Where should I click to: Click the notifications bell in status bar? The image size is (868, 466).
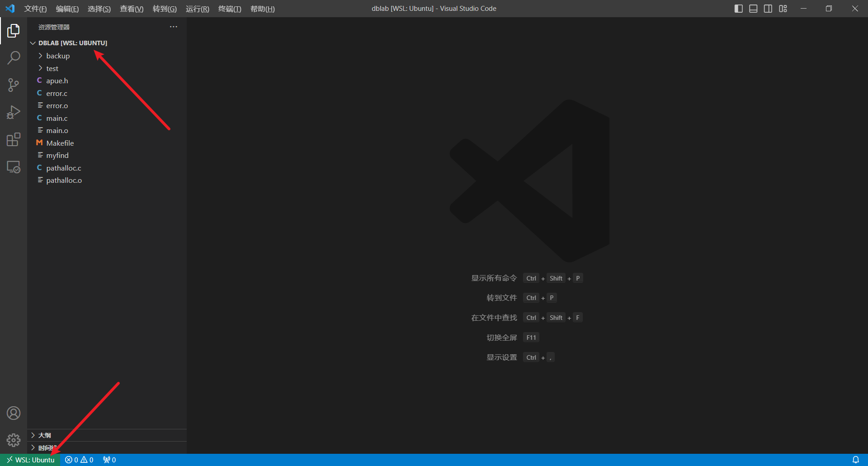coord(856,460)
